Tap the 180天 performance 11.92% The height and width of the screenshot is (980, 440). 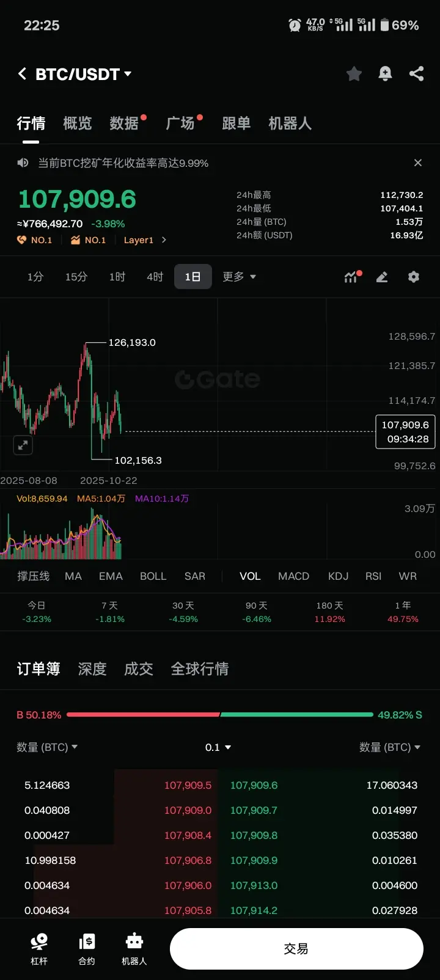coord(330,612)
